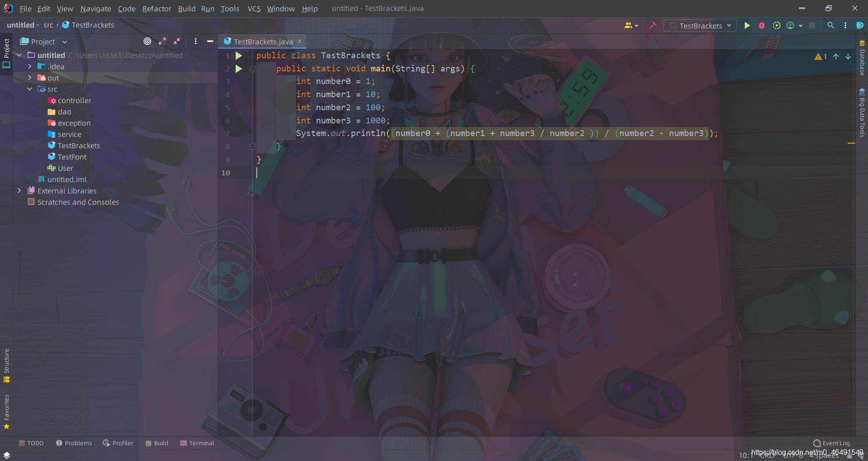Click run gutter icon on line 2
This screenshot has width=868, height=461.
(239, 69)
